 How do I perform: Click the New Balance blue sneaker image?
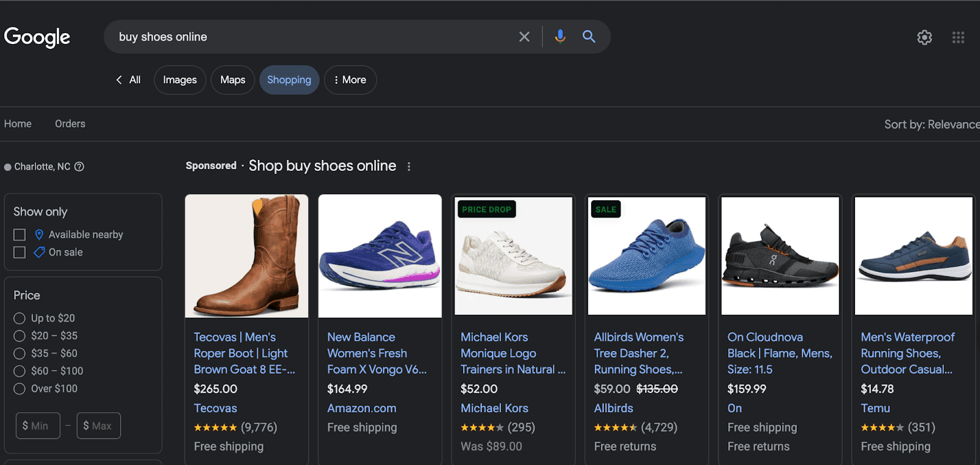click(380, 256)
